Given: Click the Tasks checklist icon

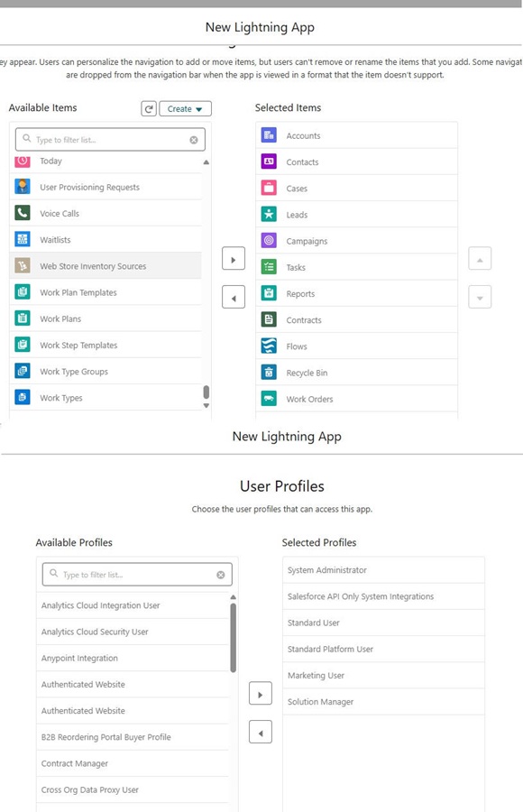Looking at the screenshot, I should [x=269, y=267].
